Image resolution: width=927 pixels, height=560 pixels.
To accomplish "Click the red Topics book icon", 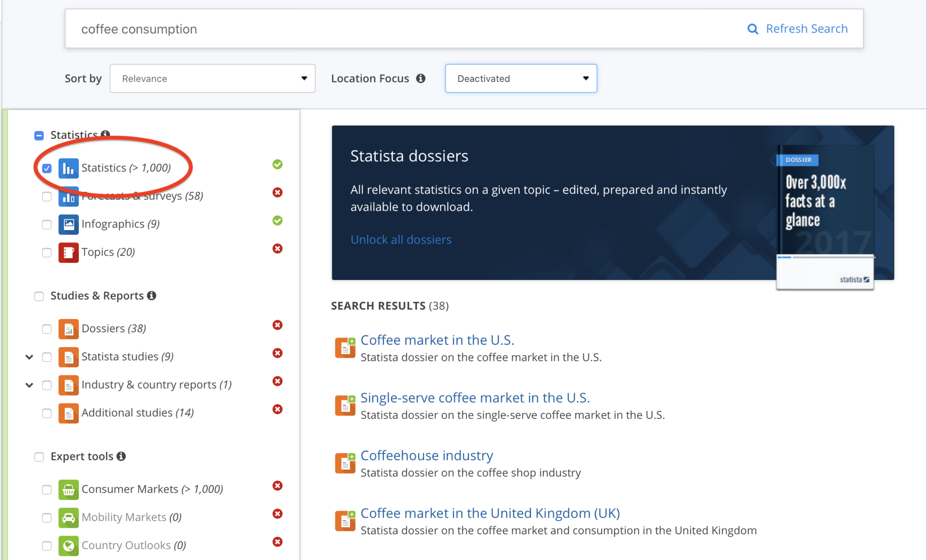I will (x=68, y=252).
